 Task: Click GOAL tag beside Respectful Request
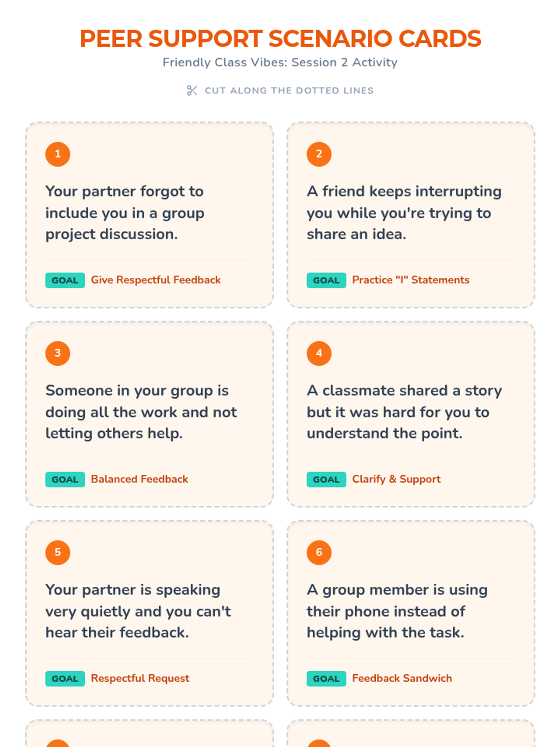[65, 678]
